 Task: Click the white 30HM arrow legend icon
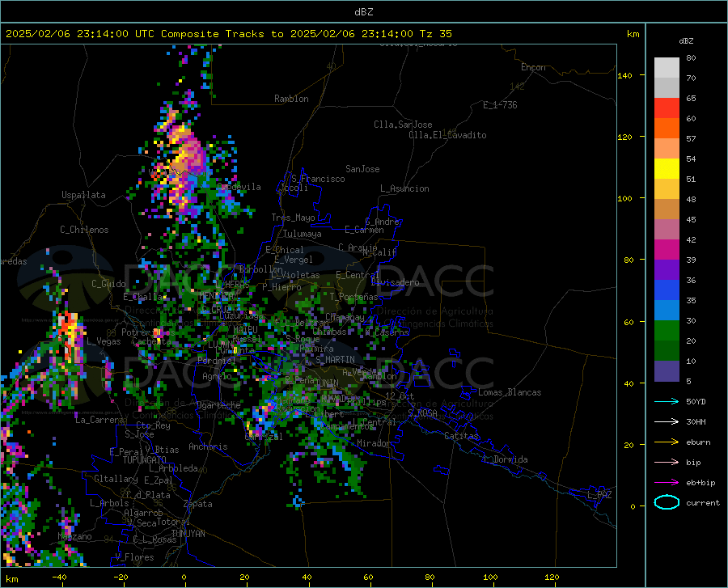point(667,422)
